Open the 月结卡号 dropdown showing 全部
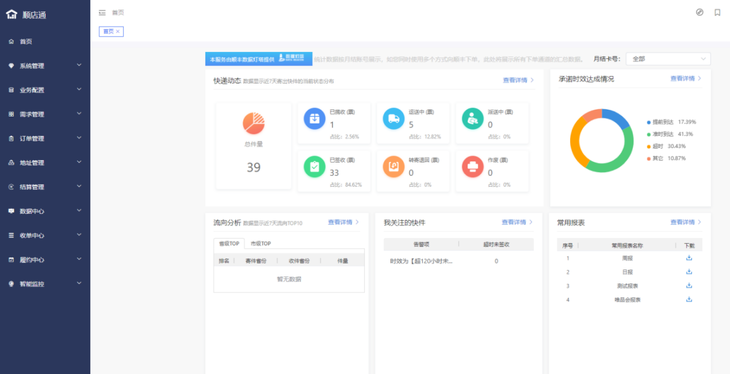The image size is (730, 374). [x=668, y=59]
